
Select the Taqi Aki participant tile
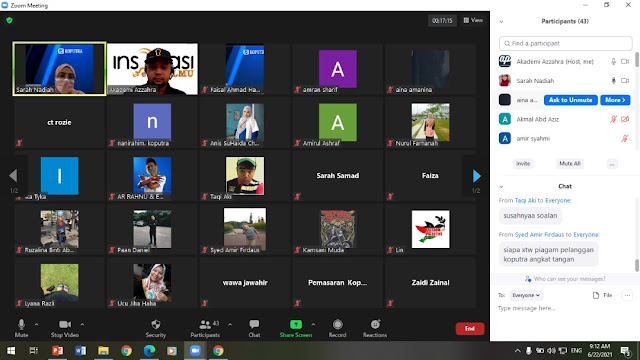point(244,176)
